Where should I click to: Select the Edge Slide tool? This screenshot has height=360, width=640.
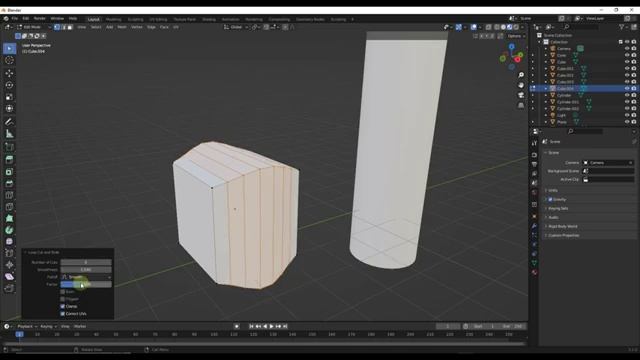(x=9, y=253)
